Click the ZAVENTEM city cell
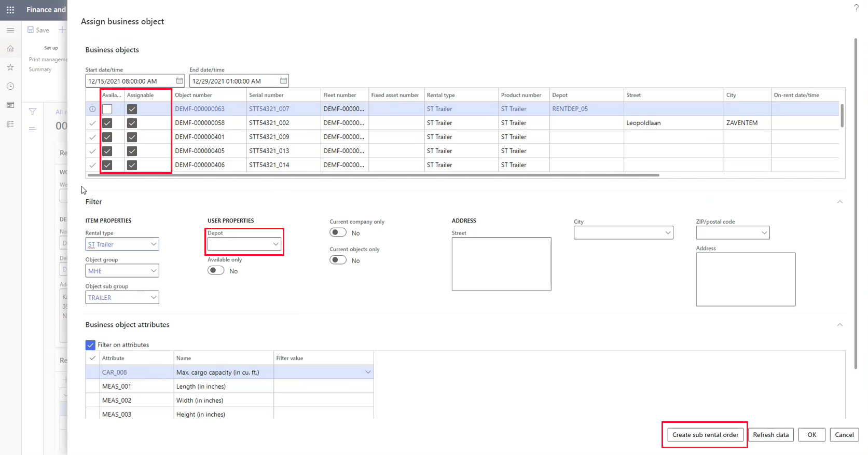Viewport: 868px width, 455px height. [747, 123]
